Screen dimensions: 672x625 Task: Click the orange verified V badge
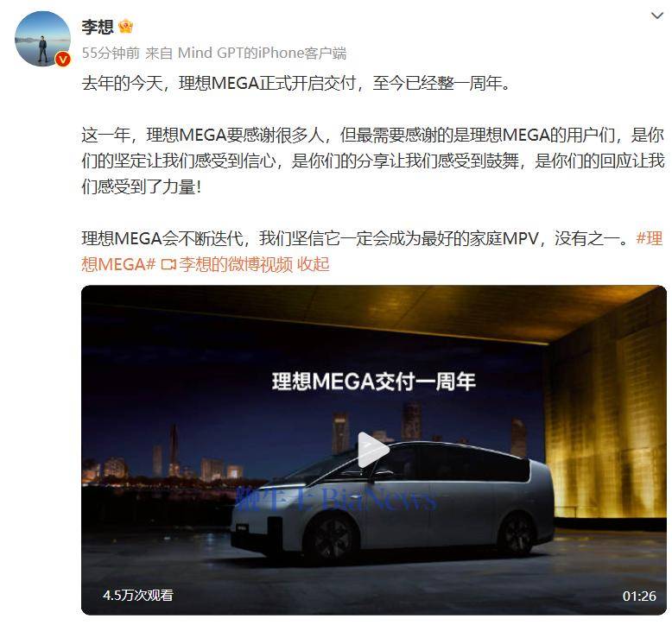63,59
